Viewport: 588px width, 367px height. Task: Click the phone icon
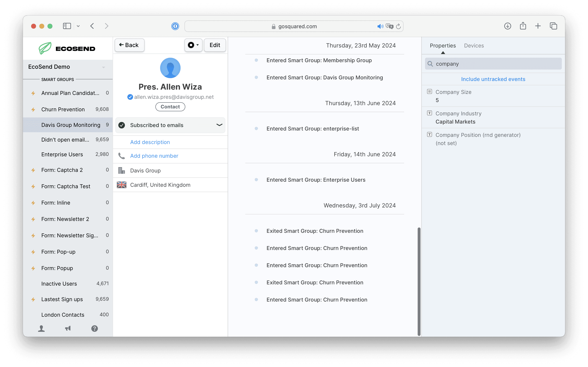121,156
